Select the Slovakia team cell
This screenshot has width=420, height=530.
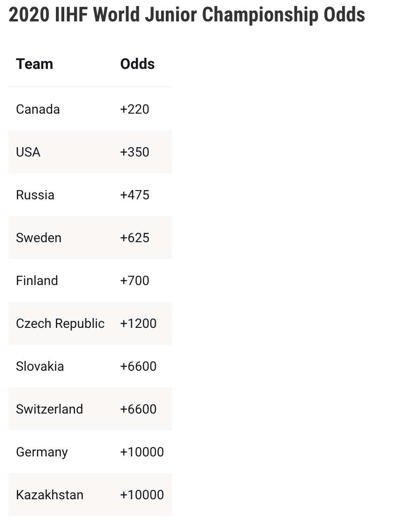tap(40, 367)
